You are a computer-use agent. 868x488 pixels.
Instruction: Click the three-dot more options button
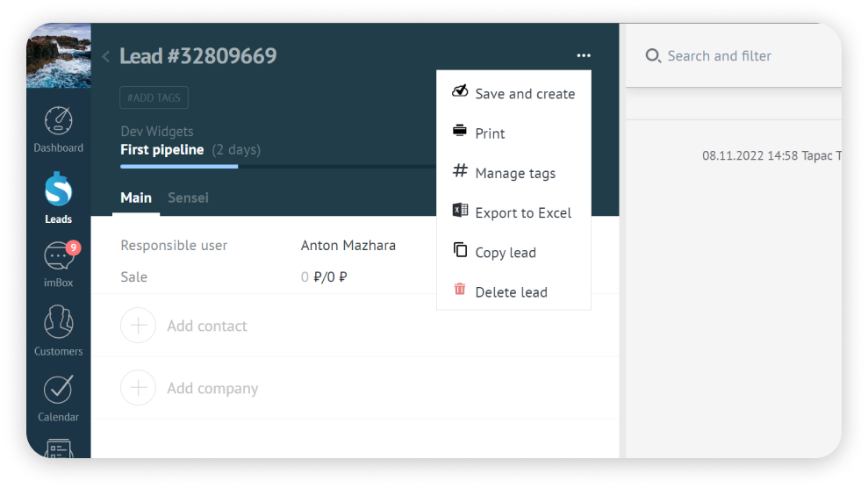[584, 55]
